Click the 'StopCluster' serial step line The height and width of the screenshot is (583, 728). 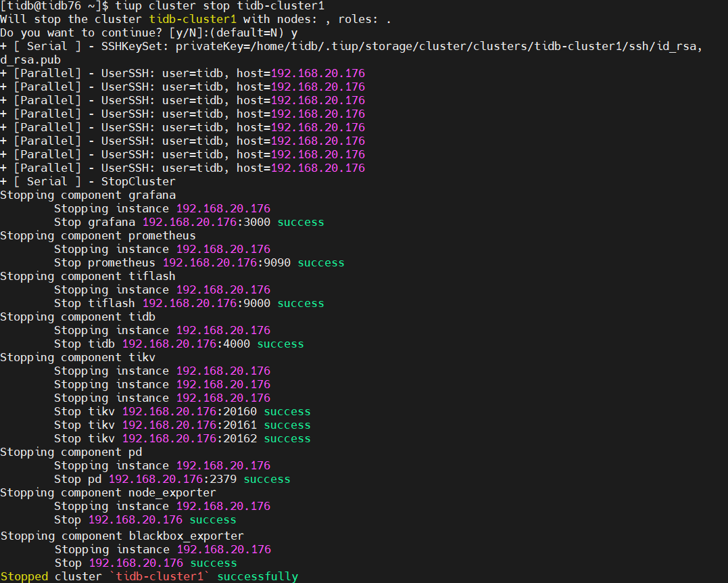[x=88, y=182]
